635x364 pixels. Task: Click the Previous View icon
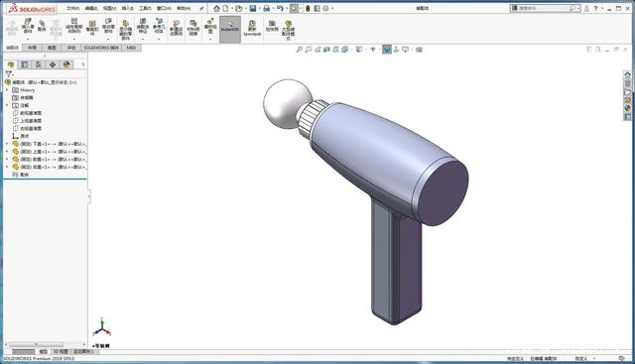tap(317, 50)
